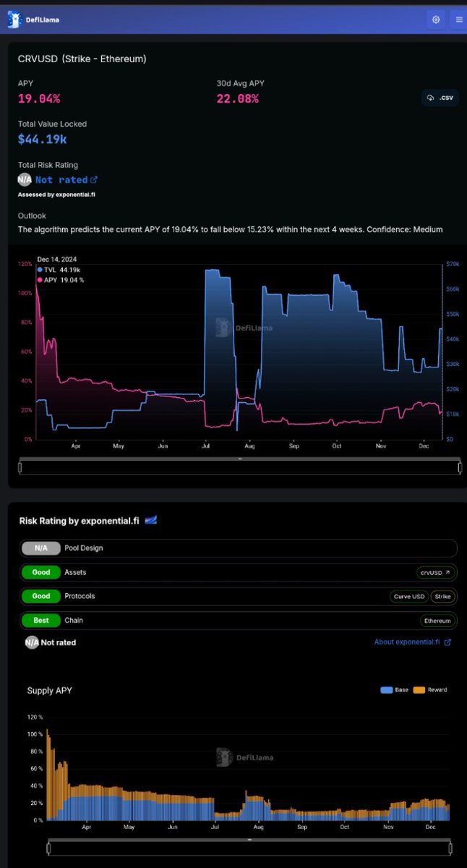Click the 19.04% APY value
Screen dimensions: 467x868
39,98
